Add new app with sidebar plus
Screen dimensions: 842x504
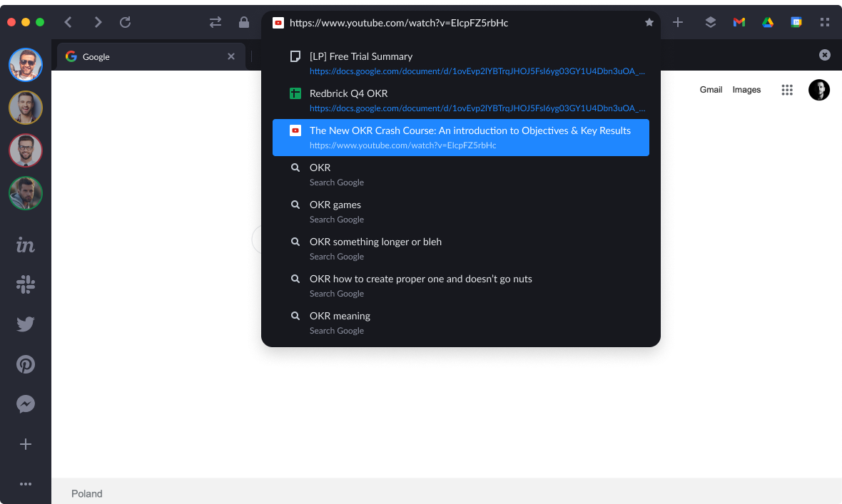point(26,444)
